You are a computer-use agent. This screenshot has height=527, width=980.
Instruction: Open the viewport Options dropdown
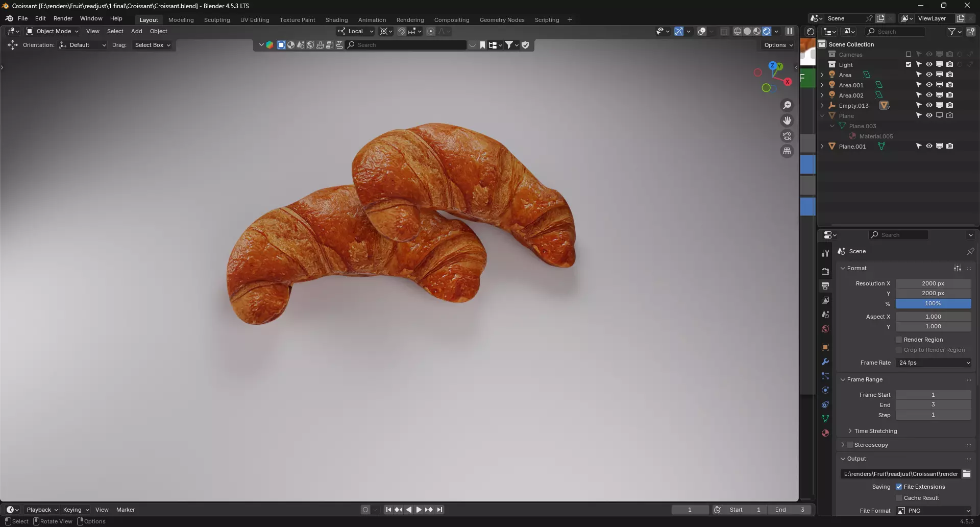[x=778, y=45]
